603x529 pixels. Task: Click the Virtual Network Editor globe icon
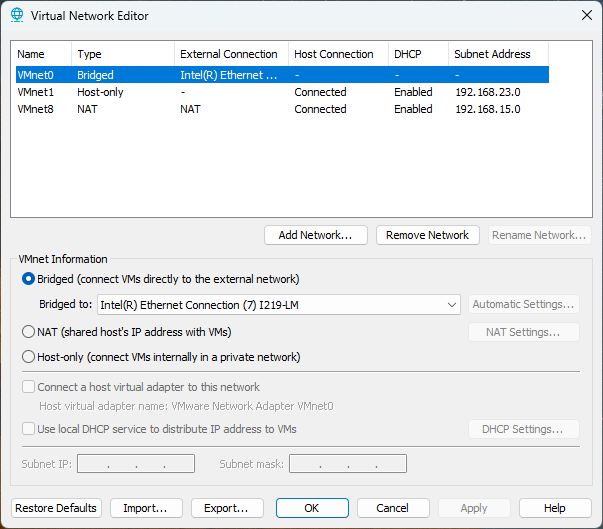[17, 15]
